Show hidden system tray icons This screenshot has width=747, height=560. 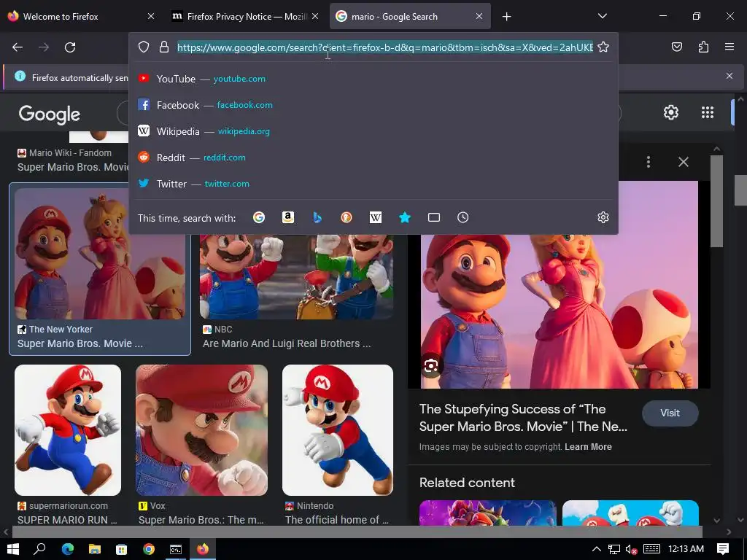tap(596, 549)
